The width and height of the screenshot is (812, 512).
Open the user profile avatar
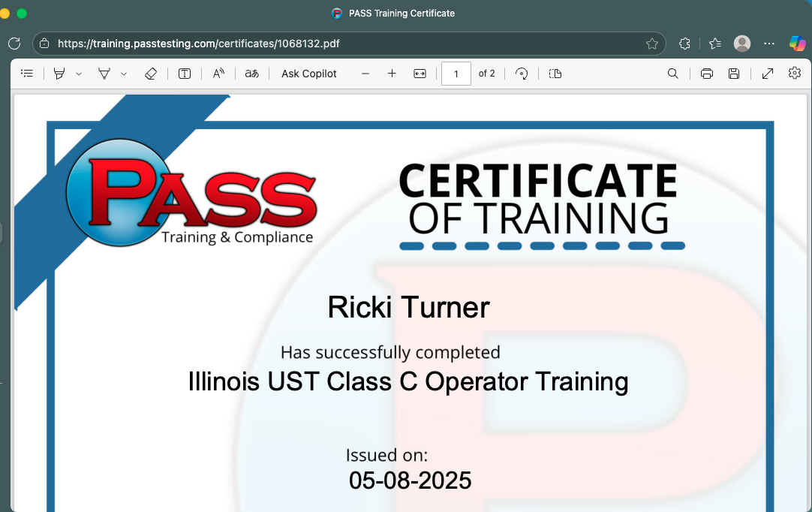742,44
